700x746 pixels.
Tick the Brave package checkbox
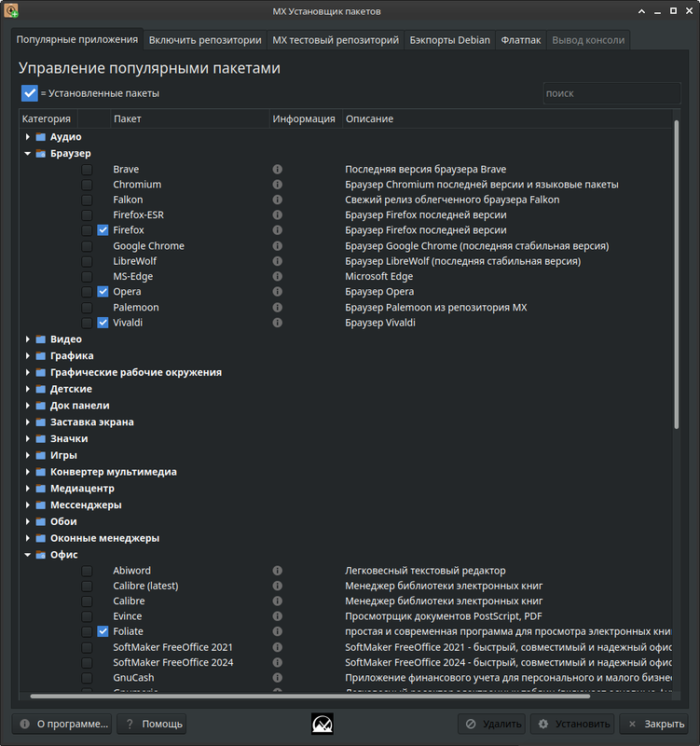click(x=87, y=170)
